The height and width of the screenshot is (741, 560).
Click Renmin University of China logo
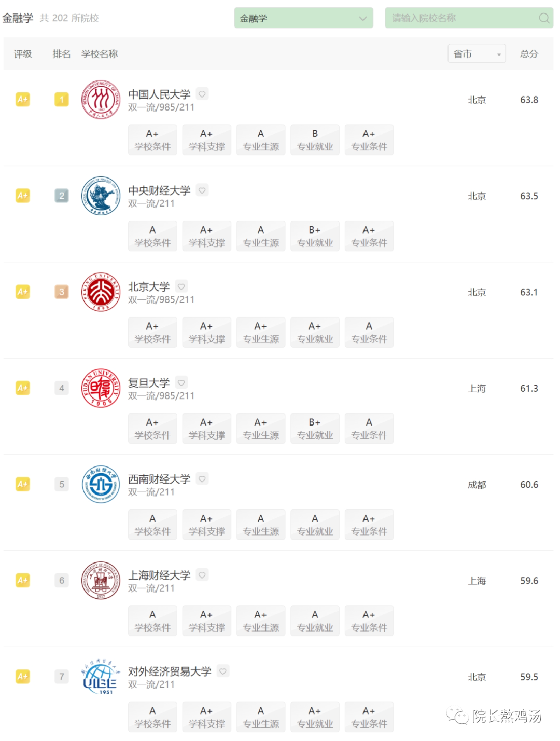pyautogui.click(x=101, y=100)
